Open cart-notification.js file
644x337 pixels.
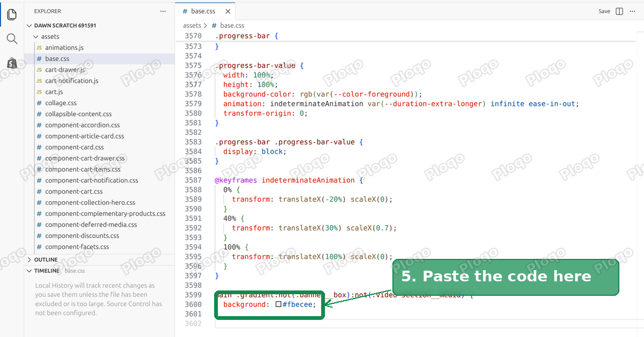100,81
